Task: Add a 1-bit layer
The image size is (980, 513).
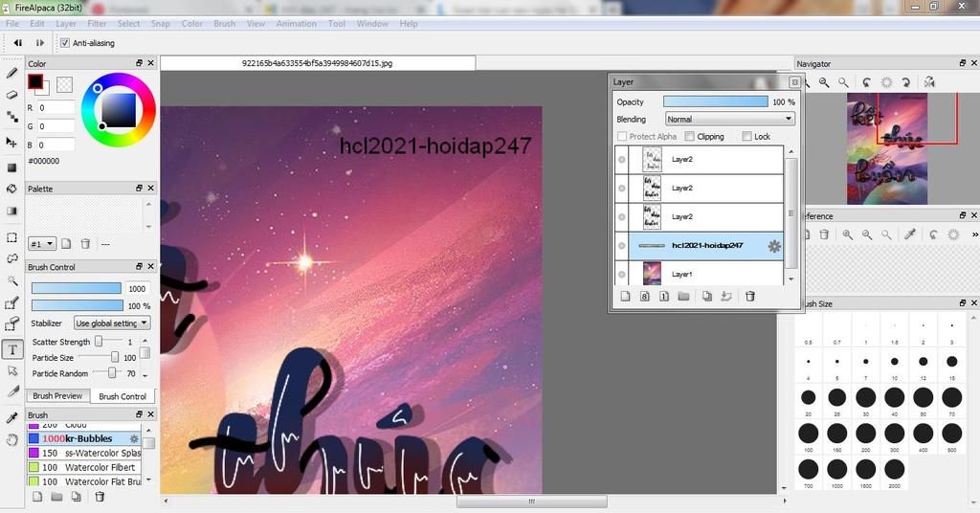Action: coord(664,296)
